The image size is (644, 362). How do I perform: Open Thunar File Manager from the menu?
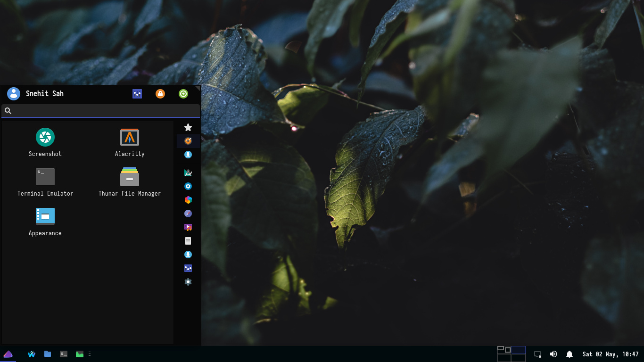(x=130, y=182)
